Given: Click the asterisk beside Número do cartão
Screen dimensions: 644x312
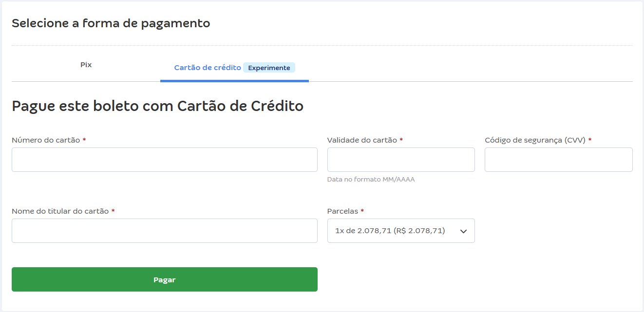Looking at the screenshot, I should pyautogui.click(x=84, y=140).
